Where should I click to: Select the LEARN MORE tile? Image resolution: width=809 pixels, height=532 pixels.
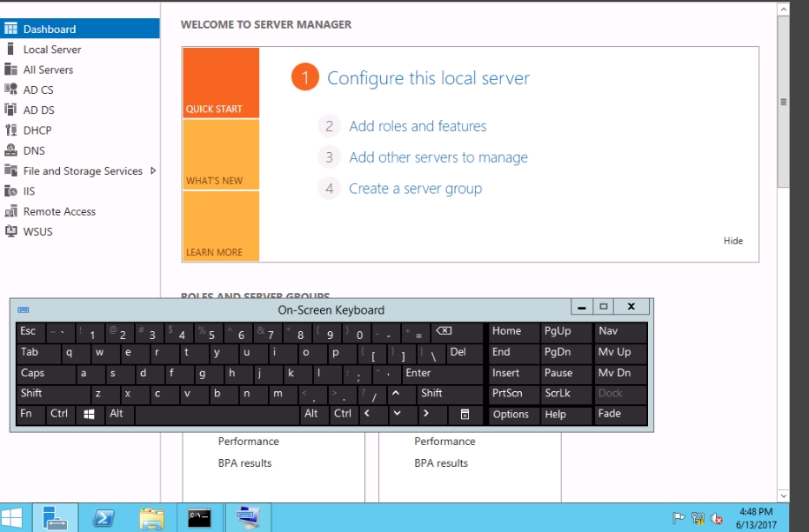pyautogui.click(x=221, y=226)
